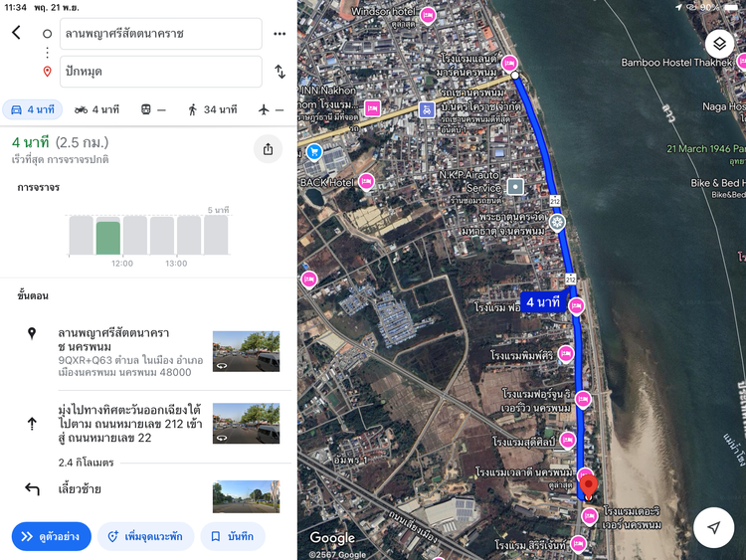This screenshot has height=560, width=746.
Task: Tap the my-location navigation arrow button
Action: click(x=713, y=527)
